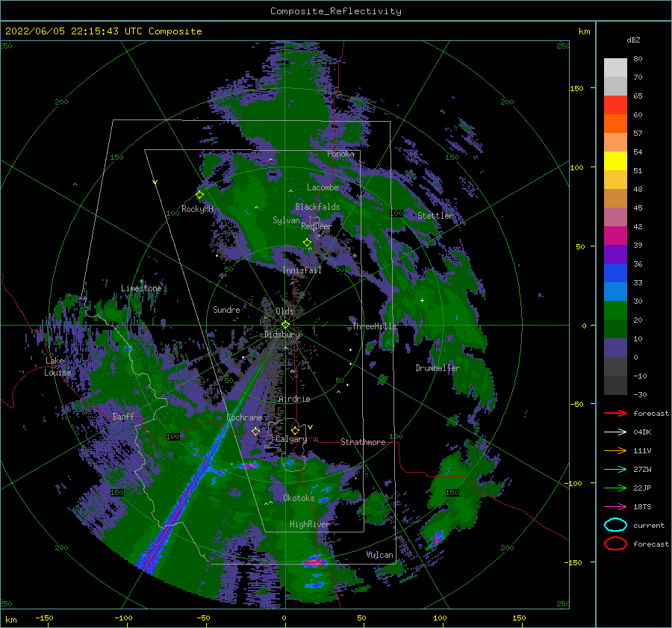Click the green 22JP arrow legend icon
672x628 pixels.
(x=615, y=488)
